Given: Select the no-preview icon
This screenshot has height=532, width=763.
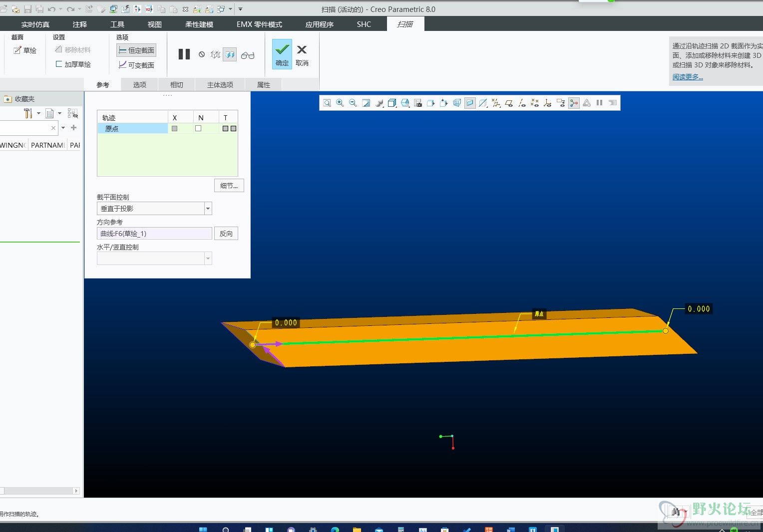Looking at the screenshot, I should pos(202,54).
